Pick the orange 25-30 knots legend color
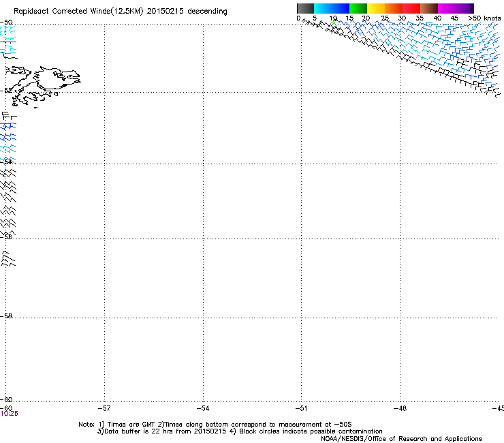Image resolution: width=504 pixels, height=443 pixels. [394, 8]
